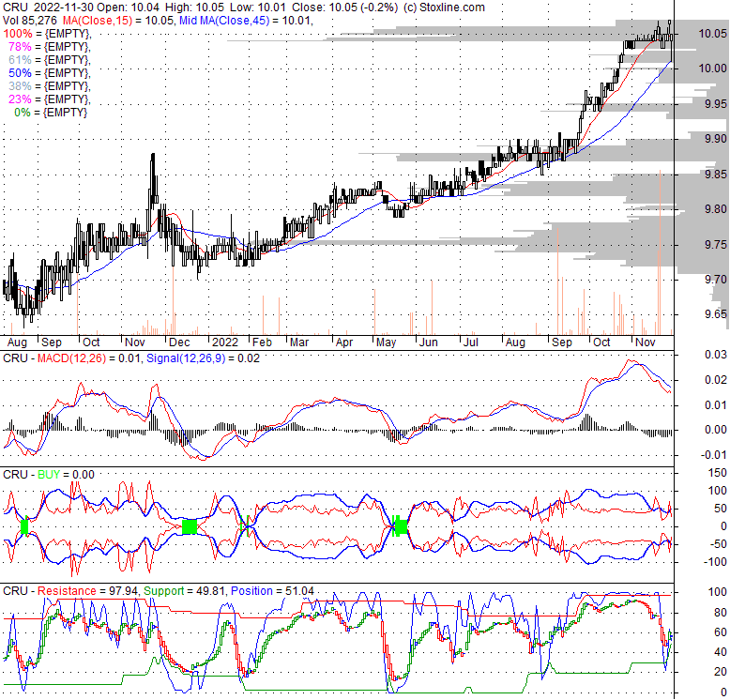730x700 pixels.
Task: Click the green buy marker near May
Action: 401,525
